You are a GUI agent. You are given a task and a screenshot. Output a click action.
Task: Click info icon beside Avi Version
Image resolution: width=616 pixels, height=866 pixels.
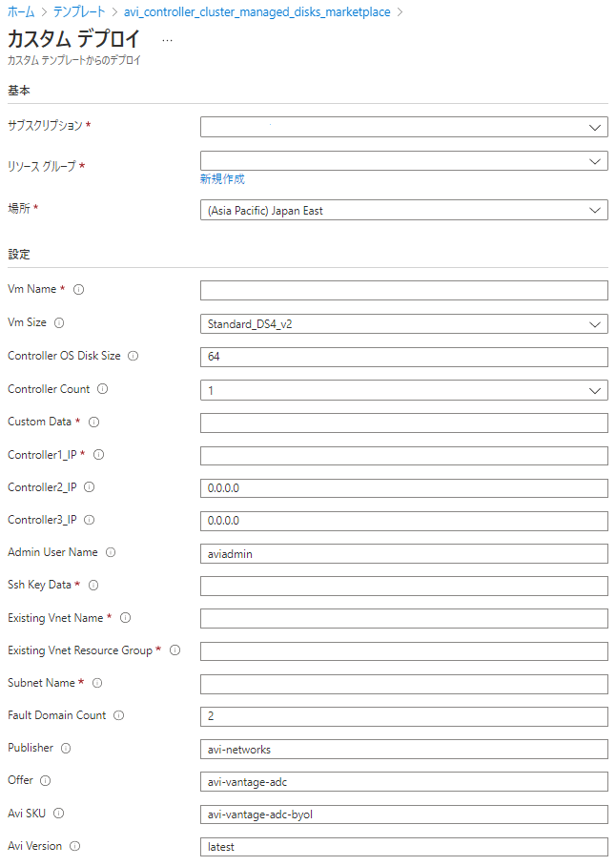[75, 846]
